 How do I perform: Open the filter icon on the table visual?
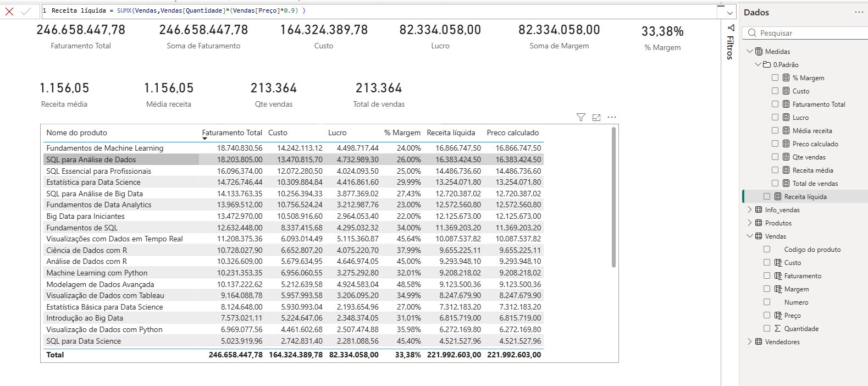pos(580,117)
